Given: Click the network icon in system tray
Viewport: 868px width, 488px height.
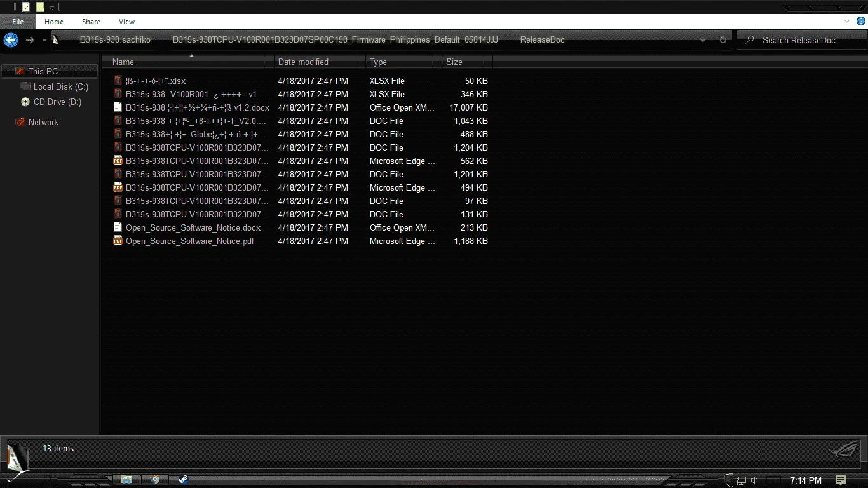Looking at the screenshot, I should 741,480.
